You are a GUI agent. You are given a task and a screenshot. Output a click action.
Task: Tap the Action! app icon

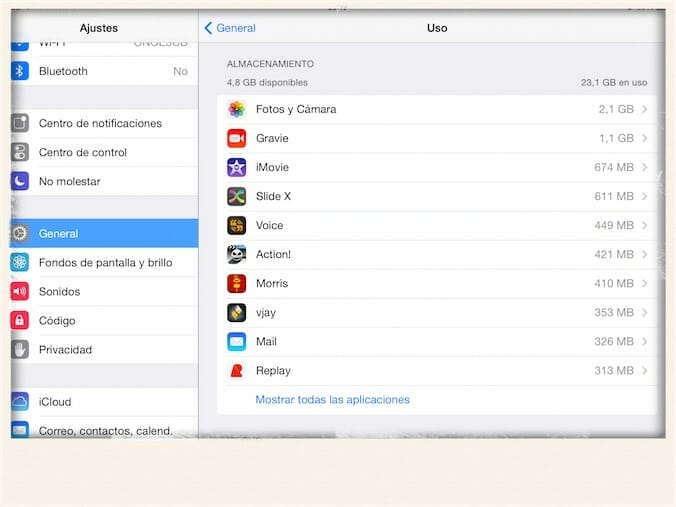tap(237, 254)
